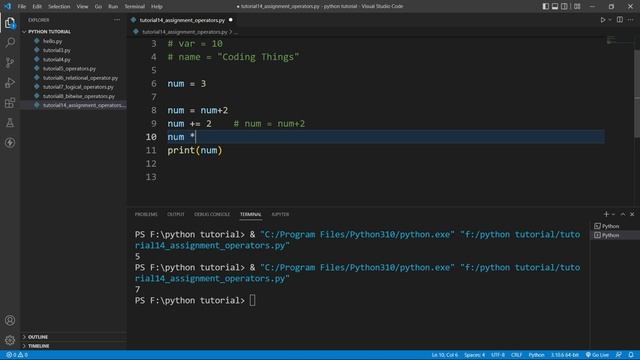The height and width of the screenshot is (360, 640).
Task: Open the Accounts icon menu
Action: pos(10,320)
